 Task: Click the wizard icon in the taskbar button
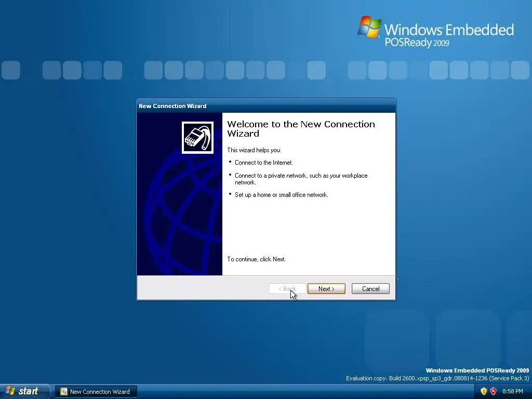64,392
